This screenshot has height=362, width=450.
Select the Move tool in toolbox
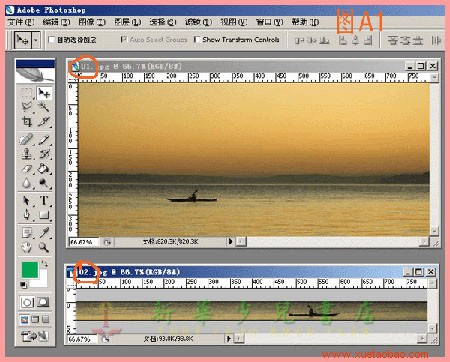[44, 93]
